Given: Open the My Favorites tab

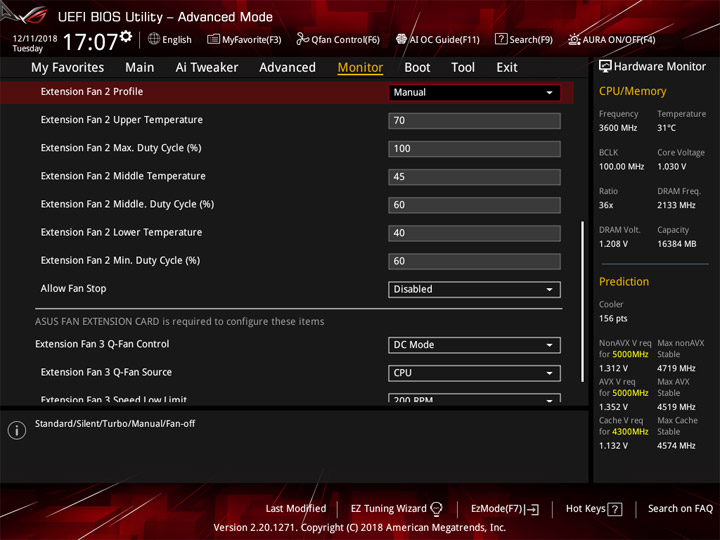Looking at the screenshot, I should pyautogui.click(x=68, y=68).
